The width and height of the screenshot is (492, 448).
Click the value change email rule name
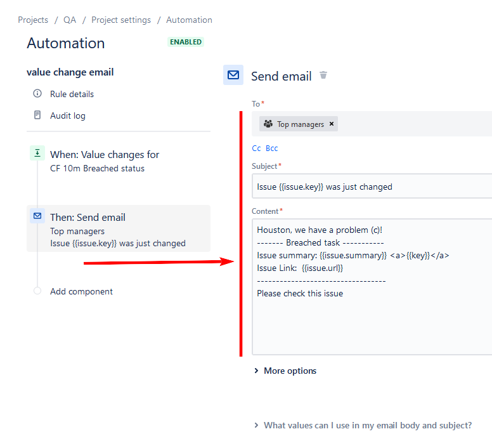(70, 72)
